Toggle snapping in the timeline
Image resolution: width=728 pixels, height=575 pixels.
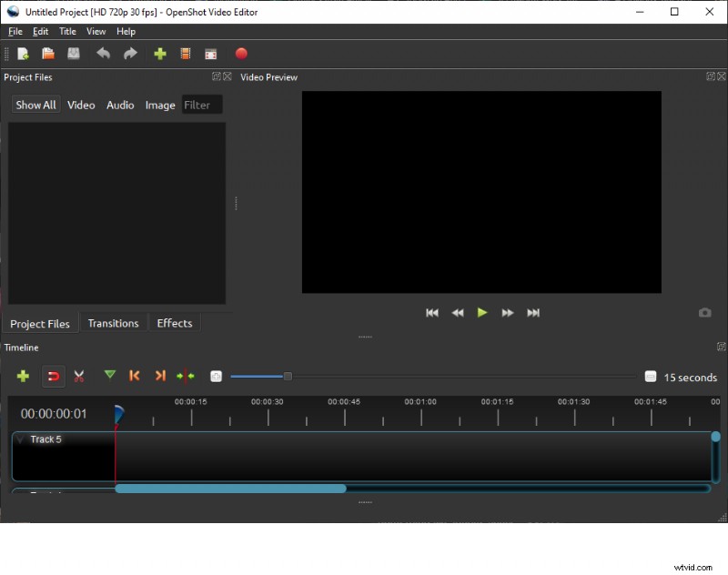[x=54, y=376]
